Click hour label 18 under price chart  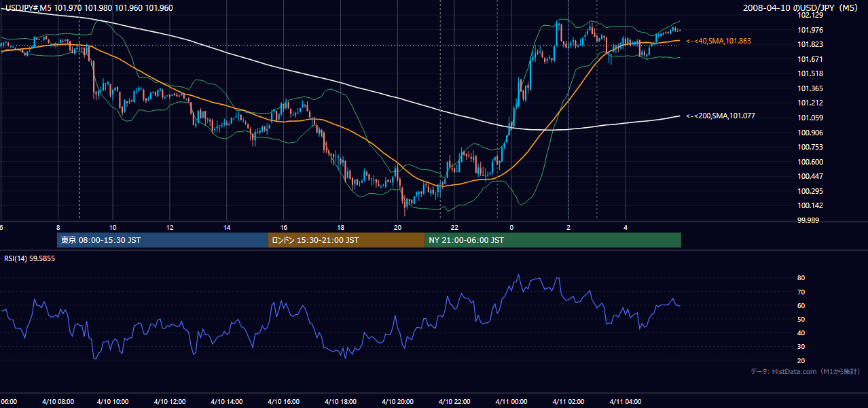341,228
